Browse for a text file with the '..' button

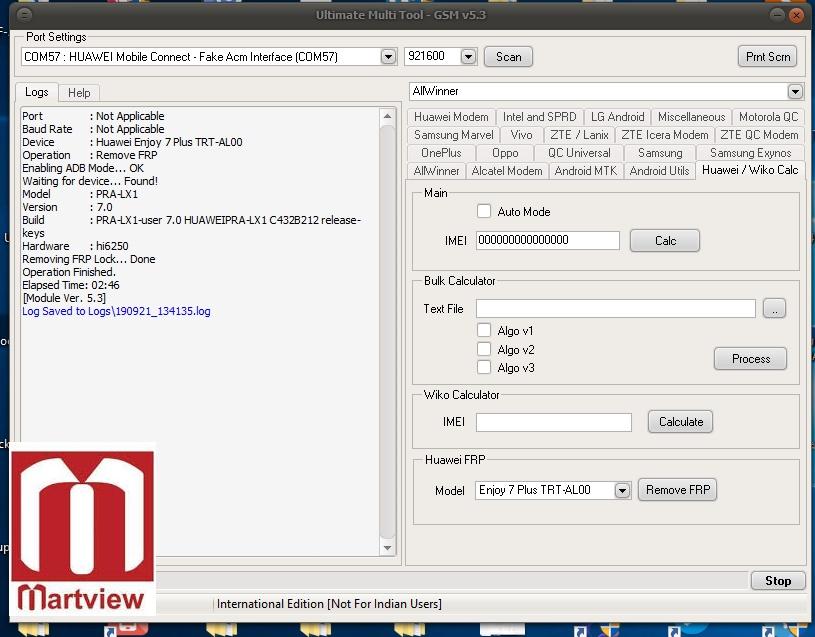click(774, 309)
